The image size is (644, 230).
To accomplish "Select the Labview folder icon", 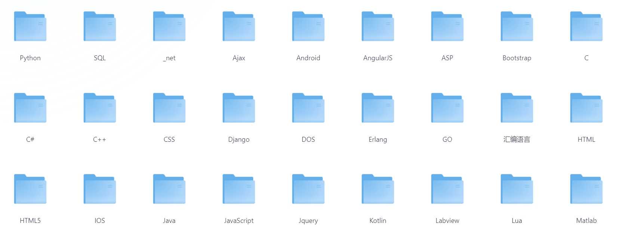I will [447, 189].
